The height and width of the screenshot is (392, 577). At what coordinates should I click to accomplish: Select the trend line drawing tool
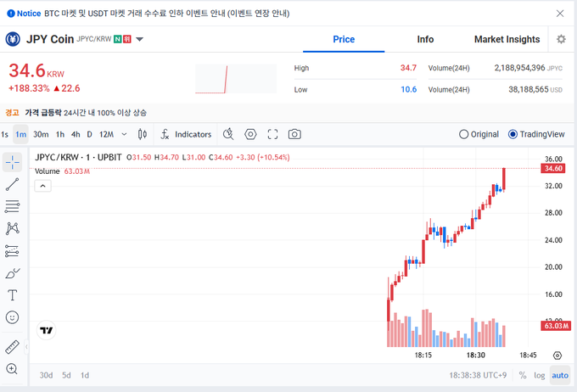click(12, 184)
